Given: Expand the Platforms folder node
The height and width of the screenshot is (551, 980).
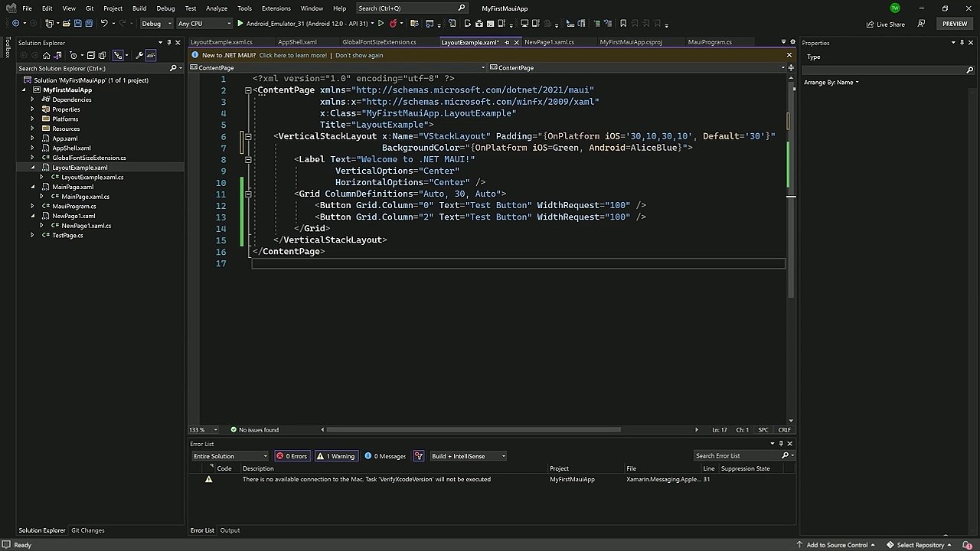Looking at the screenshot, I should tap(32, 119).
